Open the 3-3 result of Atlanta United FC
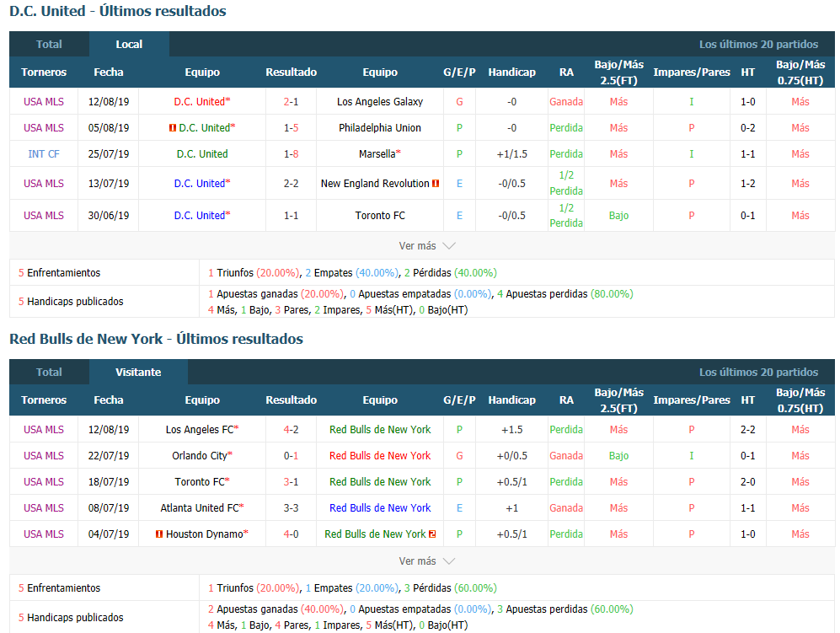This screenshot has width=840, height=633. pyautogui.click(x=291, y=508)
